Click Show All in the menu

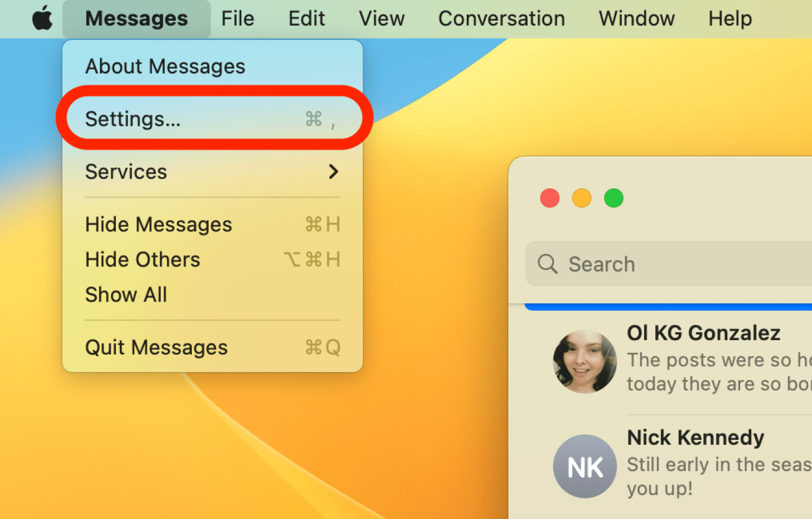point(126,294)
